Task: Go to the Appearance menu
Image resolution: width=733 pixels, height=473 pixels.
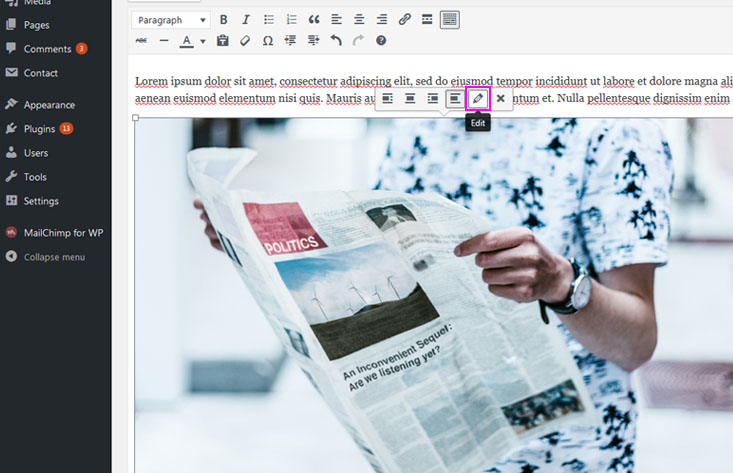Action: coord(49,105)
